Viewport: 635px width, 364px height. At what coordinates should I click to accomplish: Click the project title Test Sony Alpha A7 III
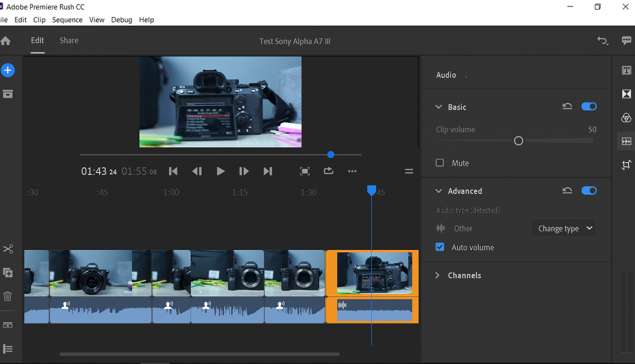pos(295,41)
